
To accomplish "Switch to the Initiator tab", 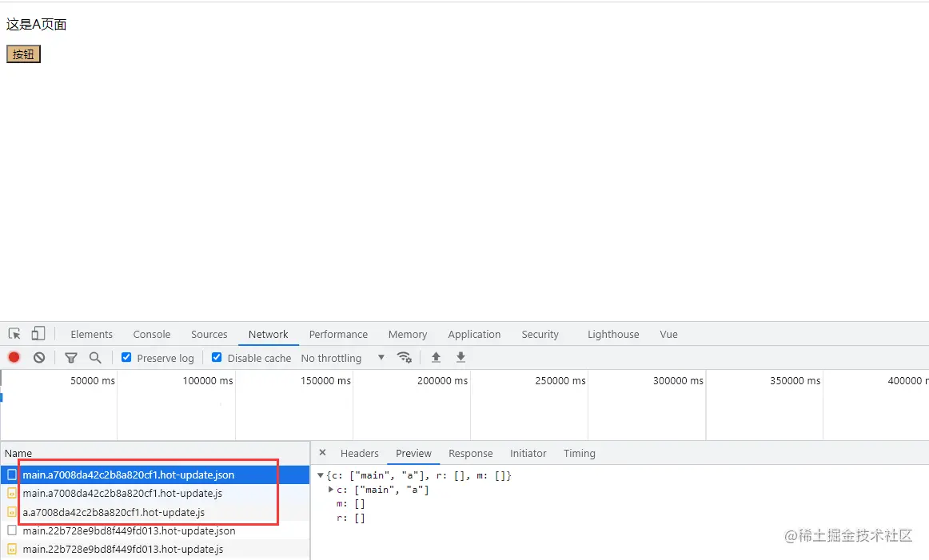I will point(528,454).
